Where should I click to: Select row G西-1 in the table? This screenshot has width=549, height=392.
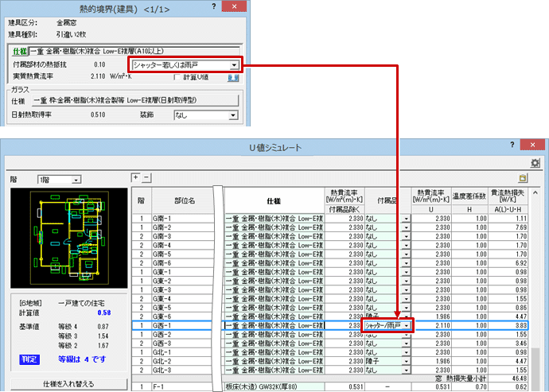(x=330, y=325)
